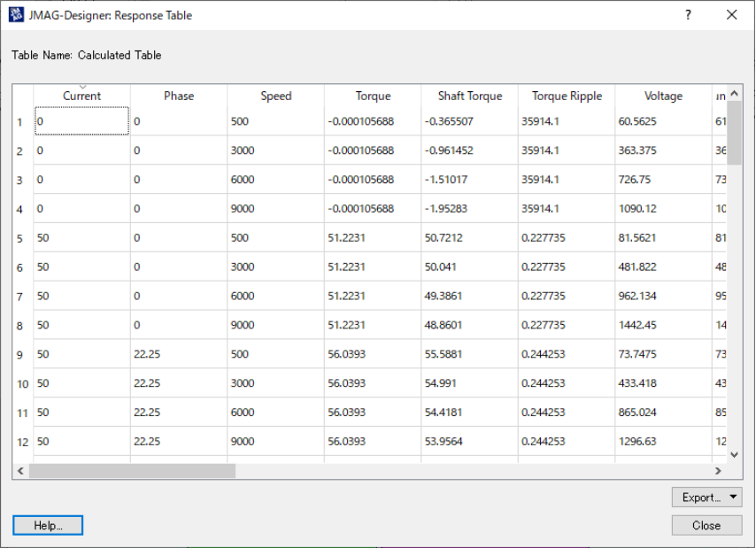Viewport: 756px width, 548px height.
Task: Select the Phase column header
Action: (x=179, y=96)
